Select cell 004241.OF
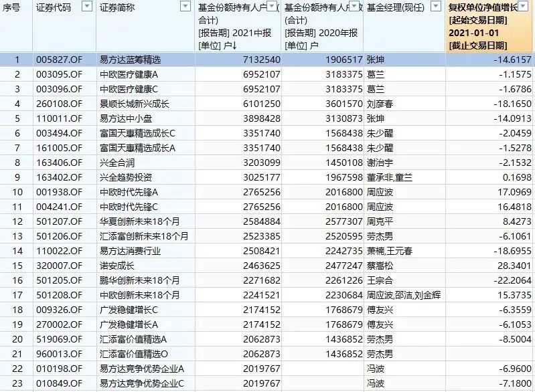The image size is (535, 392). (60, 207)
